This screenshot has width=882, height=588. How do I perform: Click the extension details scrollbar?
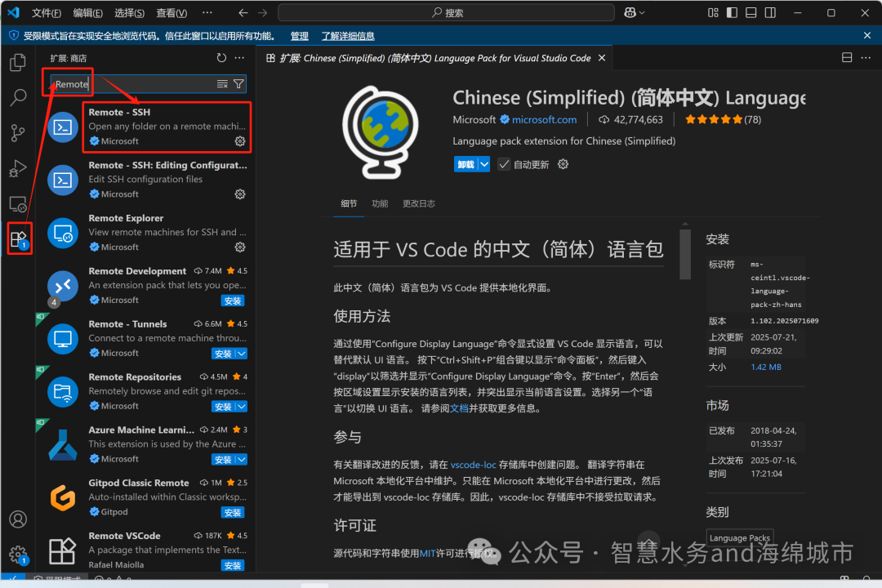pyautogui.click(x=685, y=253)
